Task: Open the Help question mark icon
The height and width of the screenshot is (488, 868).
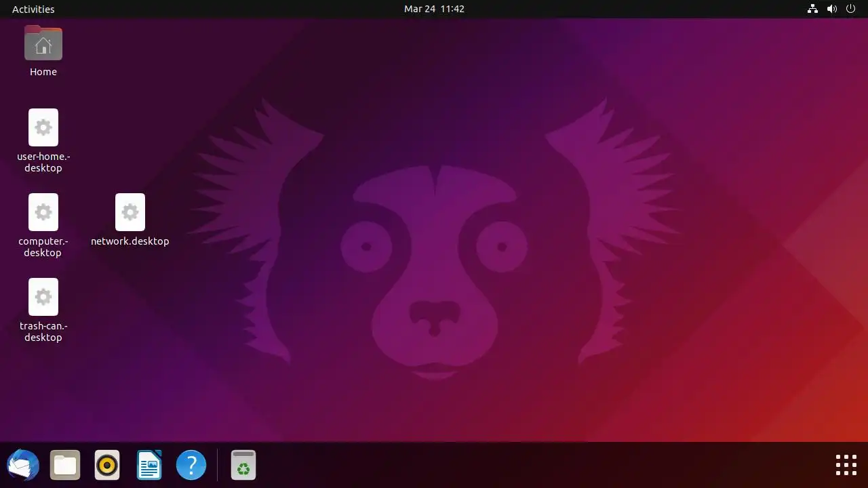Action: coord(191,466)
